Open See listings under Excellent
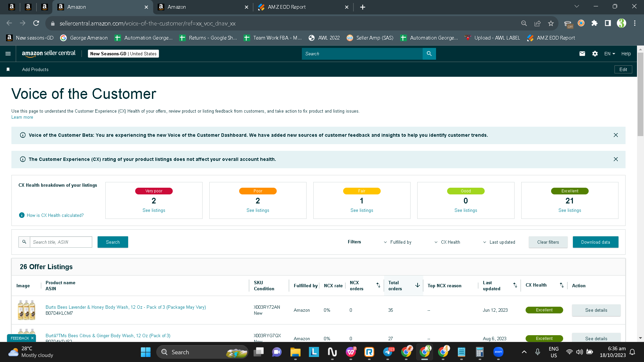The width and height of the screenshot is (644, 362). point(570,210)
